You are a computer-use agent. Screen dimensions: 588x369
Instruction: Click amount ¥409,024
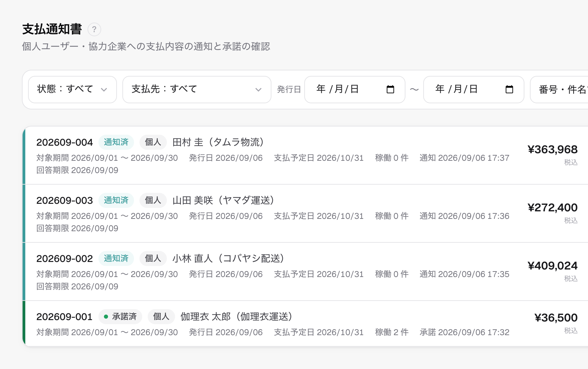[552, 266]
